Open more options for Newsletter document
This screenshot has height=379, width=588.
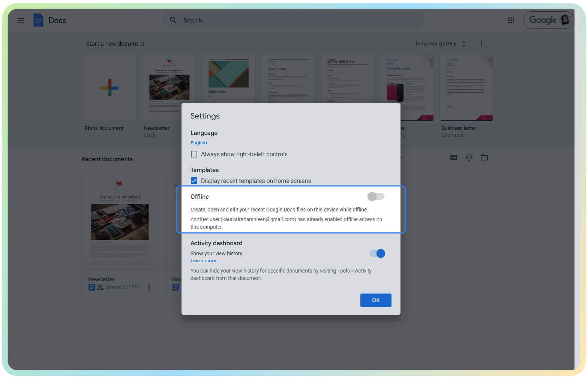(x=149, y=287)
